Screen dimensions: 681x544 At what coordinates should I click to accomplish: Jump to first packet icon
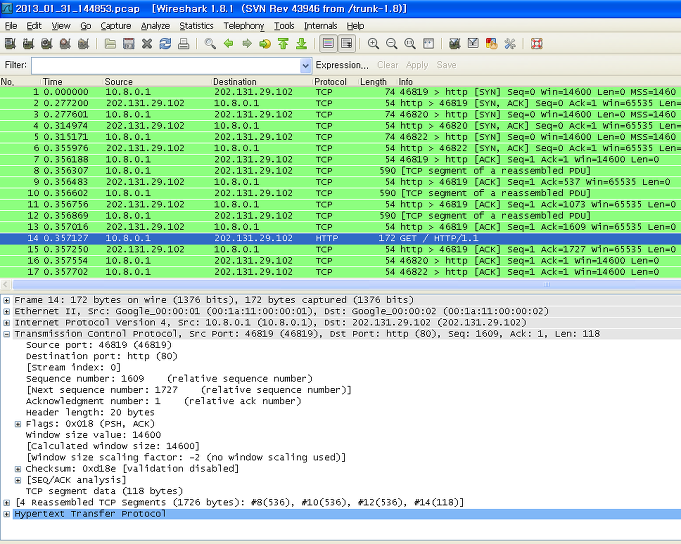[x=283, y=43]
